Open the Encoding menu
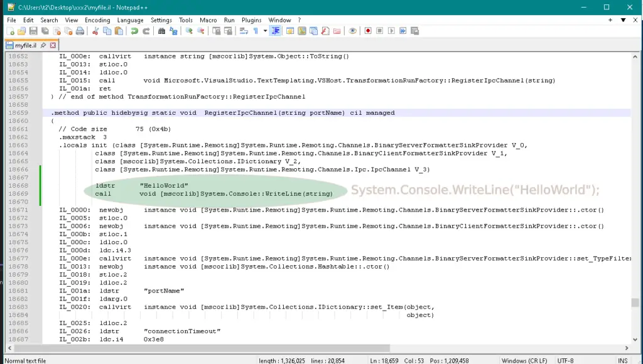Viewport: 643px width, 364px height. click(x=97, y=20)
